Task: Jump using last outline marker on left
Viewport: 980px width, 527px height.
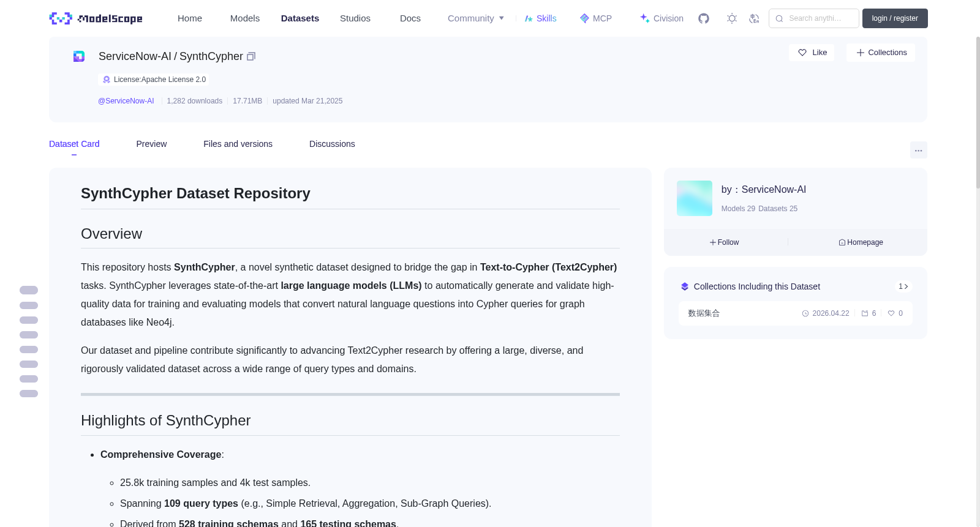Action: click(29, 394)
